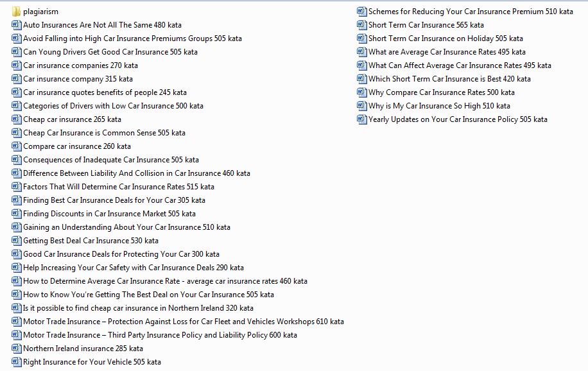This screenshot has height=371, width=588.
Task: Select Can Young Drivers Get Good Car Insurance file
Action: coord(110,52)
